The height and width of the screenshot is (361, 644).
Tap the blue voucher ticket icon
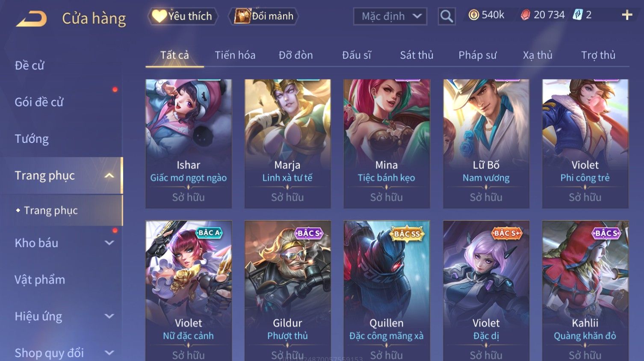pos(578,15)
